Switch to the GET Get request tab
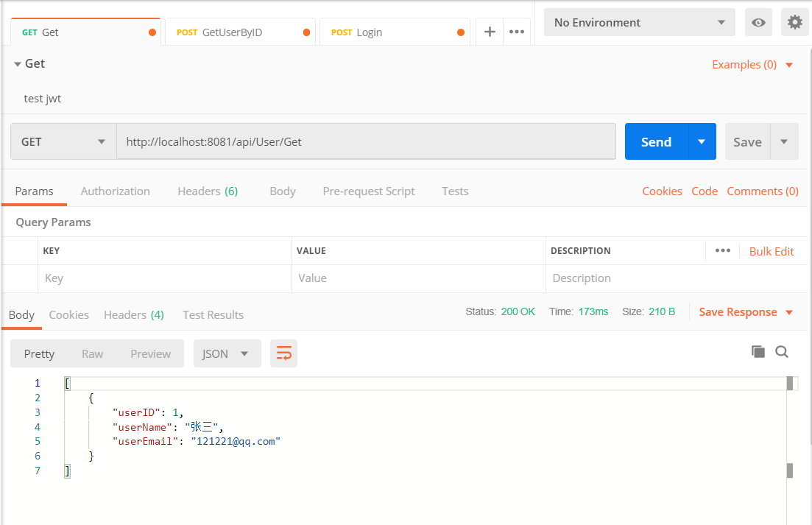The image size is (812, 525). click(x=85, y=32)
